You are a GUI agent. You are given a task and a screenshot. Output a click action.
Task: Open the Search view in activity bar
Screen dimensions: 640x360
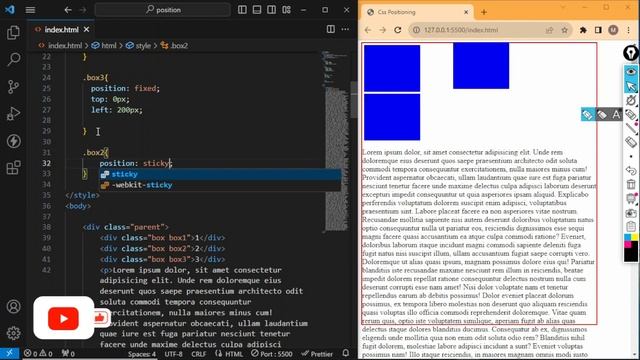(13, 60)
